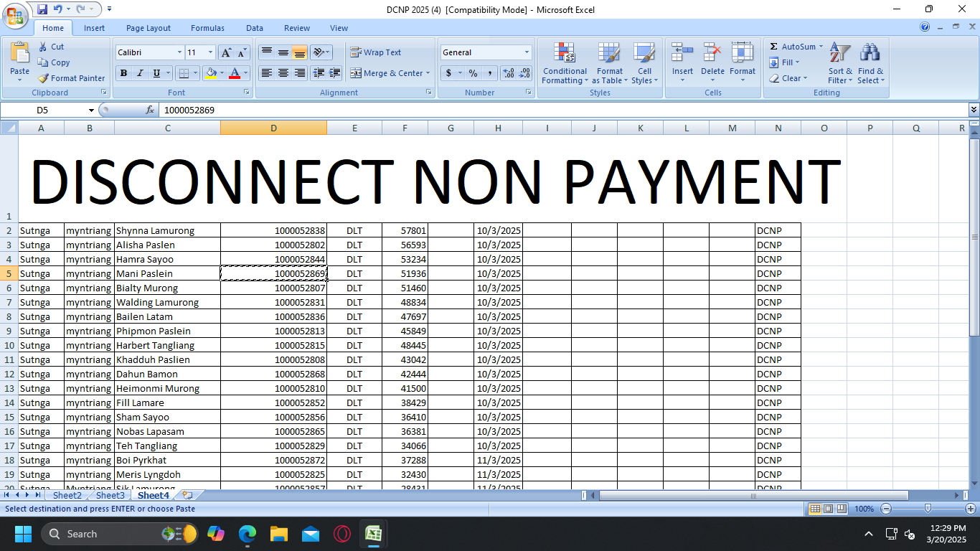Change text Orientation

click(321, 52)
